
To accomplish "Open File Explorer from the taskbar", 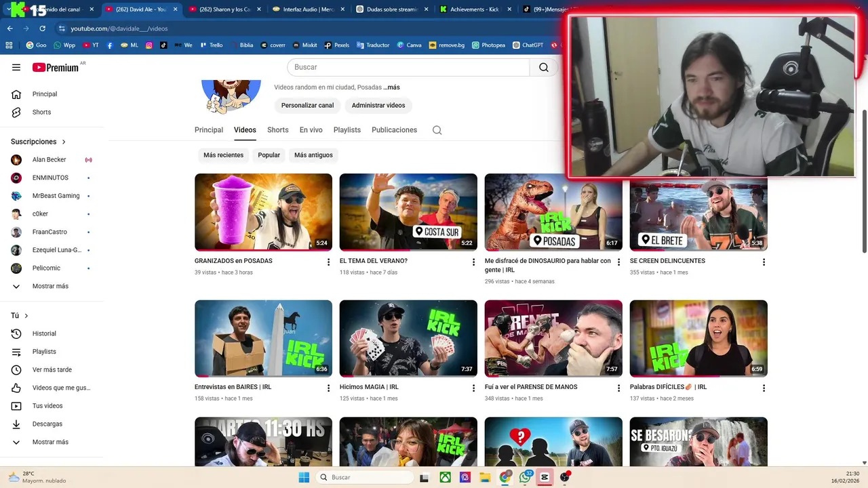I will 485,477.
